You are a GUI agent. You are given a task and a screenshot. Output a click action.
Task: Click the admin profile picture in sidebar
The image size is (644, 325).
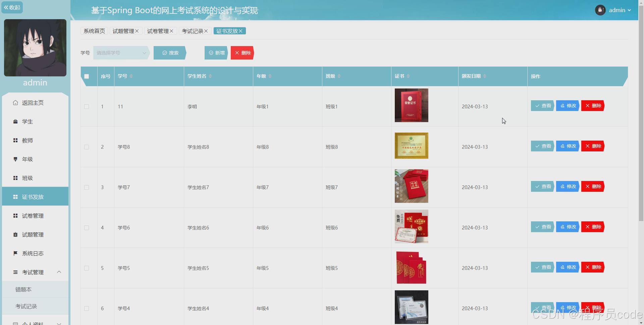pyautogui.click(x=35, y=48)
